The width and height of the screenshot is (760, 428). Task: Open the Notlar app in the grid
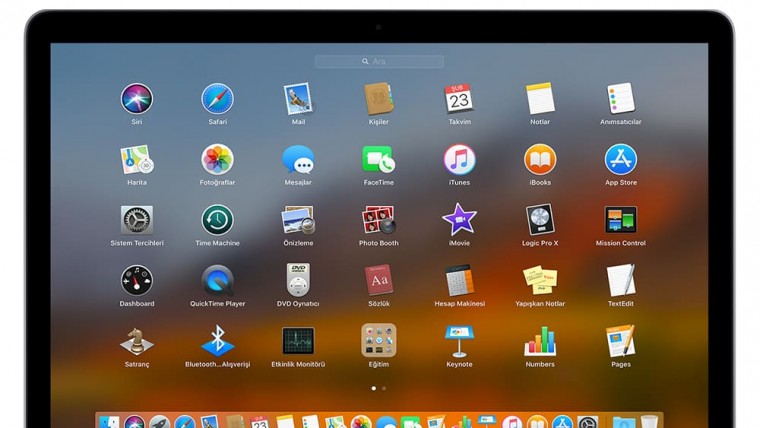pyautogui.click(x=540, y=99)
